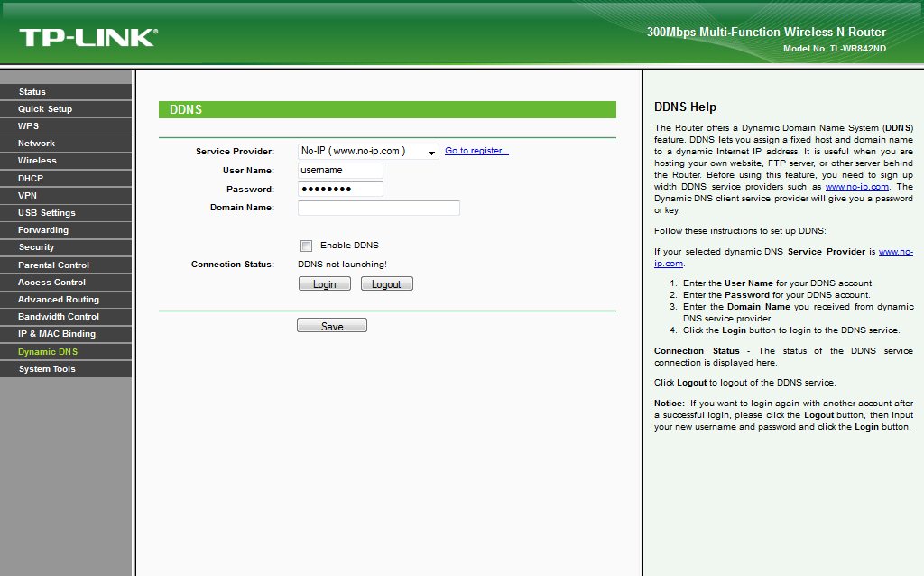
Task: Save the DDNS settings
Action: tap(332, 326)
